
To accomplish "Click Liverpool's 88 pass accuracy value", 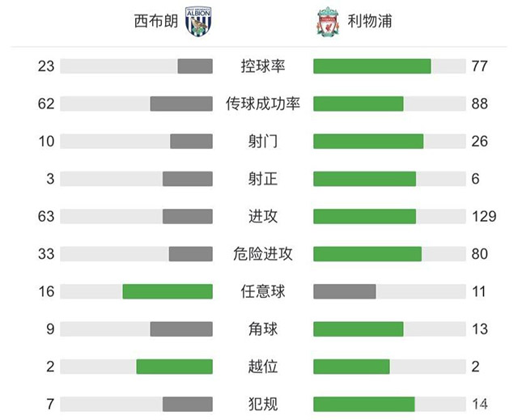I will click(479, 104).
